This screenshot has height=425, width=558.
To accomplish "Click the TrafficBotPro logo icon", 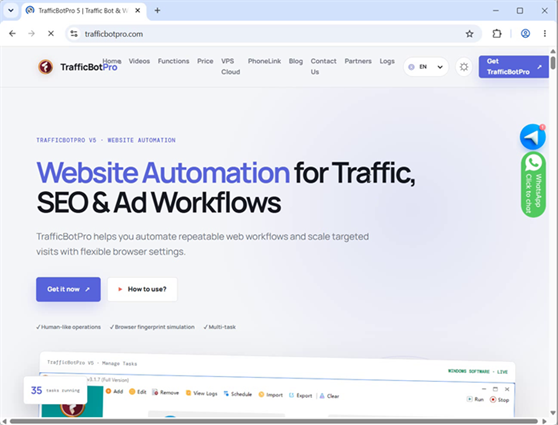I will [x=46, y=67].
